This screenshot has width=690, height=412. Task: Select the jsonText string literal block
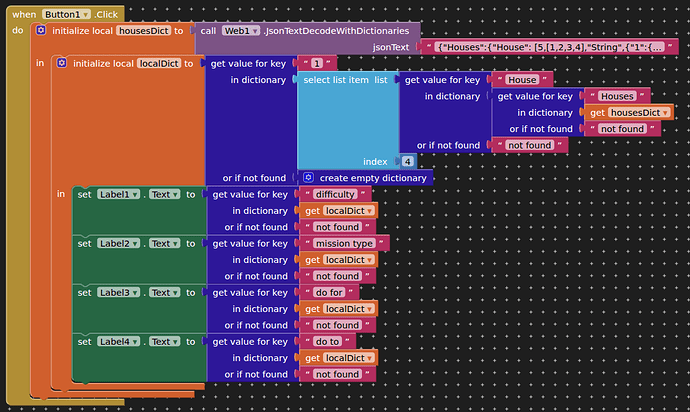coord(551,47)
